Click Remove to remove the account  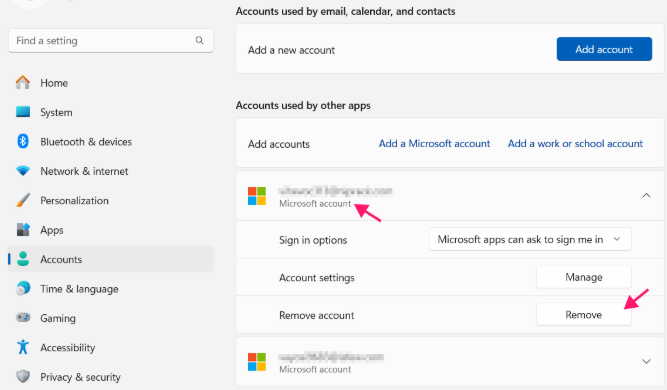584,315
